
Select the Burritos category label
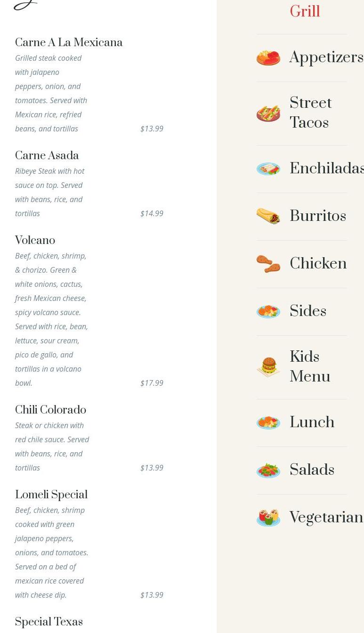(318, 217)
